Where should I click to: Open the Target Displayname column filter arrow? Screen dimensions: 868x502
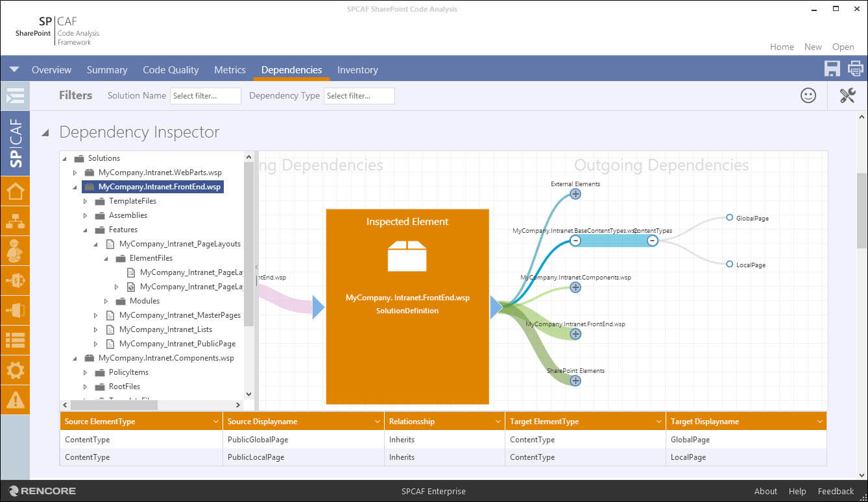click(x=820, y=422)
